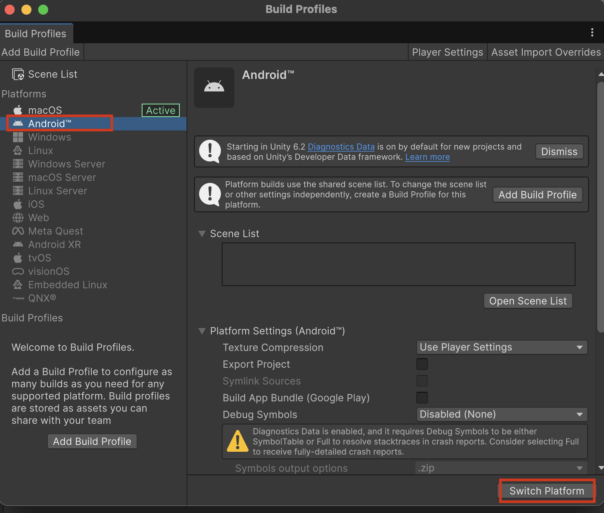604x513 pixels.
Task: Open the Debug Symbols dropdown
Action: pyautogui.click(x=501, y=414)
